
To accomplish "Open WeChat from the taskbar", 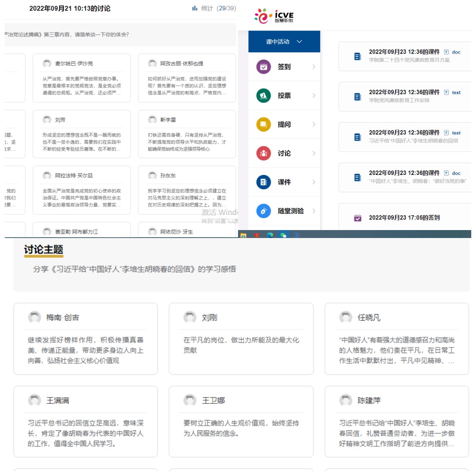I will [283, 235].
